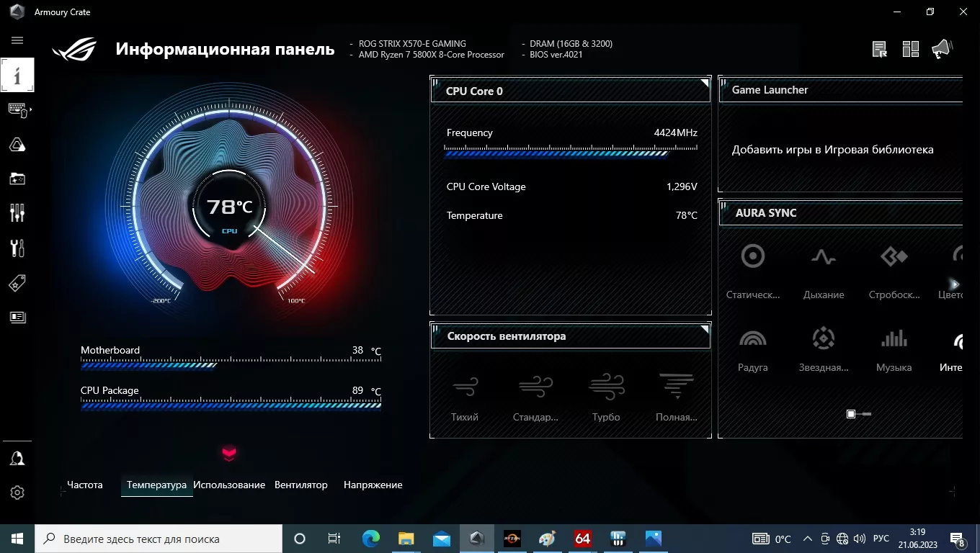Viewport: 980px width, 553px height.
Task: Open Settings gear in the sidebar
Action: click(x=17, y=493)
